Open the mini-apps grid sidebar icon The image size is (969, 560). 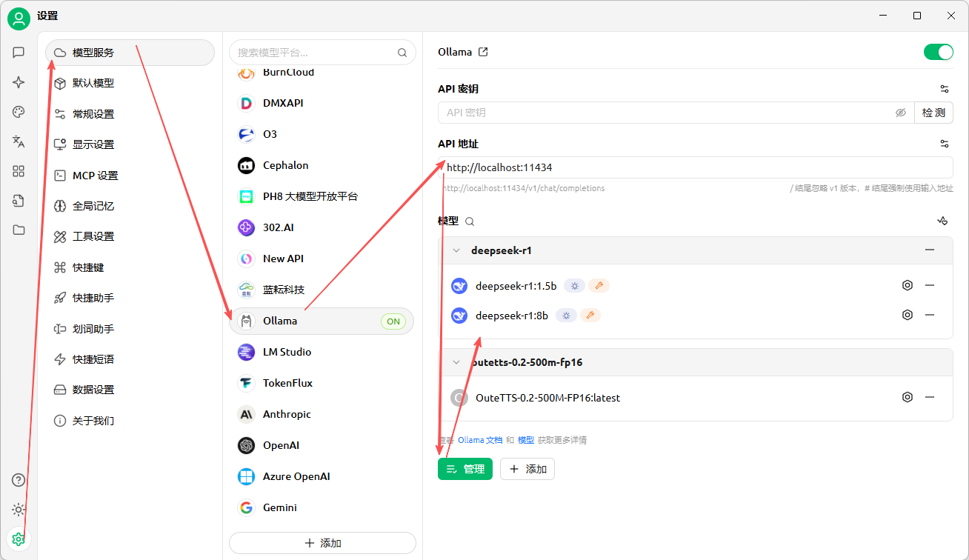19,171
